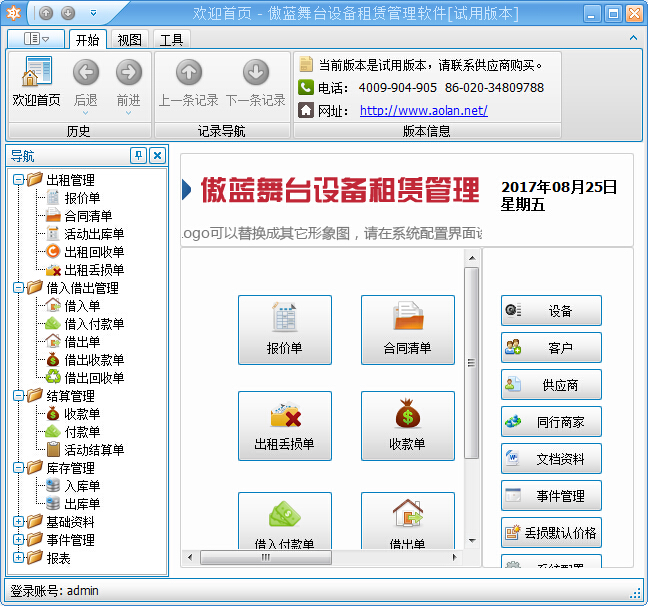Switch to the 视图 ribbon tab

click(129, 40)
